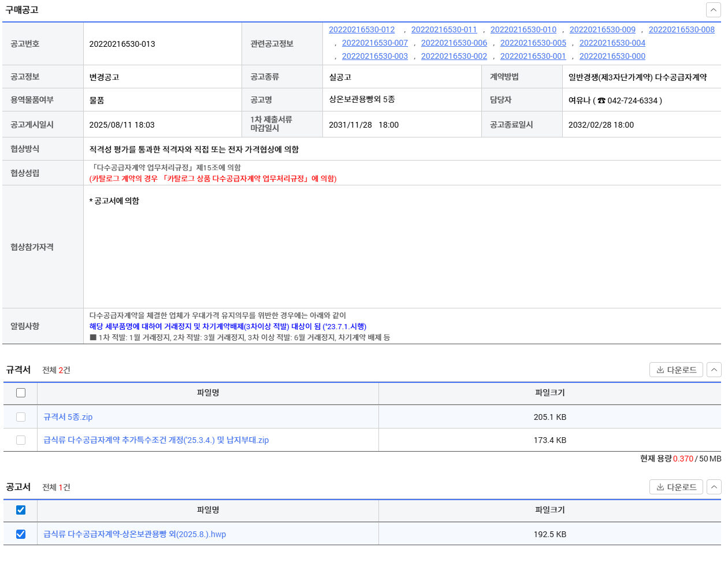
Task: Collapse the 구매공고 section
Action: 713,10
